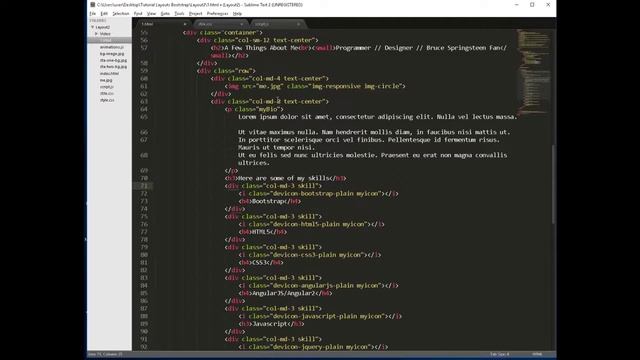Click line number 55 in the gutter
The height and width of the screenshot is (360, 640).
click(144, 33)
